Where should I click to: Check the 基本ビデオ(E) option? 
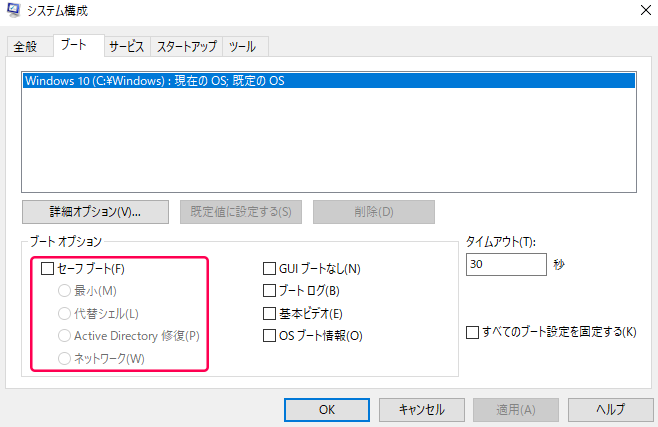point(269,313)
